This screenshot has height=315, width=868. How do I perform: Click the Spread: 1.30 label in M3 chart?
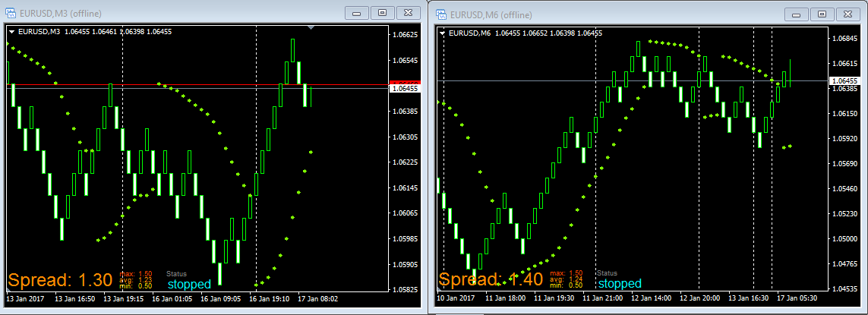[x=61, y=280]
